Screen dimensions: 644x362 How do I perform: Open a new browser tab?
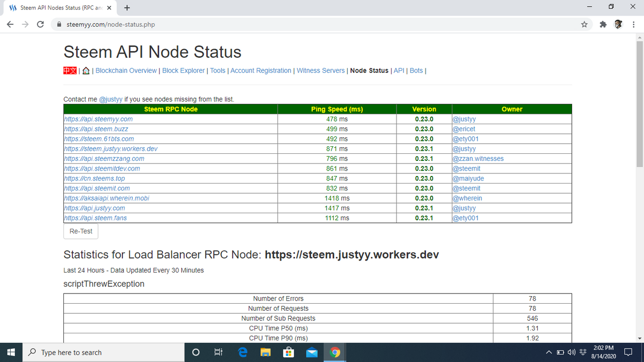click(x=127, y=8)
